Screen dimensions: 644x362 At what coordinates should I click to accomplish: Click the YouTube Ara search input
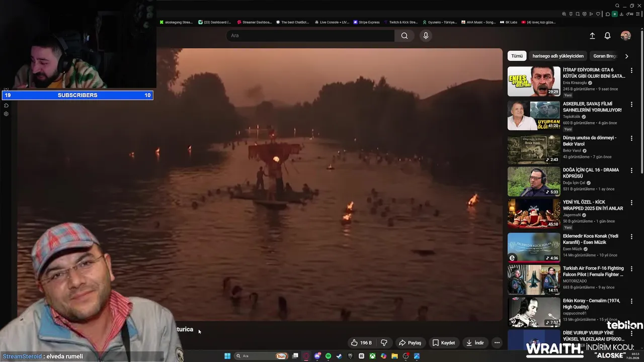tap(311, 36)
